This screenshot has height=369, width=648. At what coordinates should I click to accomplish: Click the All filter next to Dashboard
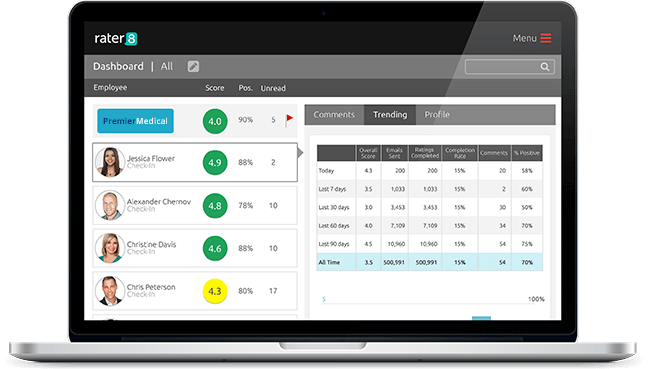click(167, 66)
